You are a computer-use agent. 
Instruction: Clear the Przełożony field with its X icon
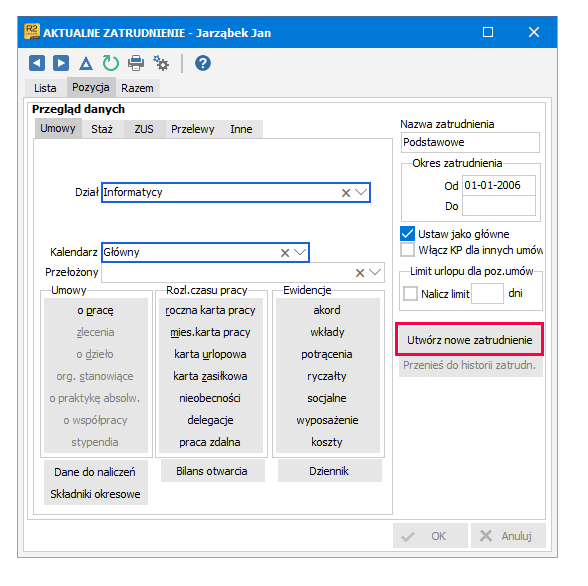pyautogui.click(x=360, y=273)
